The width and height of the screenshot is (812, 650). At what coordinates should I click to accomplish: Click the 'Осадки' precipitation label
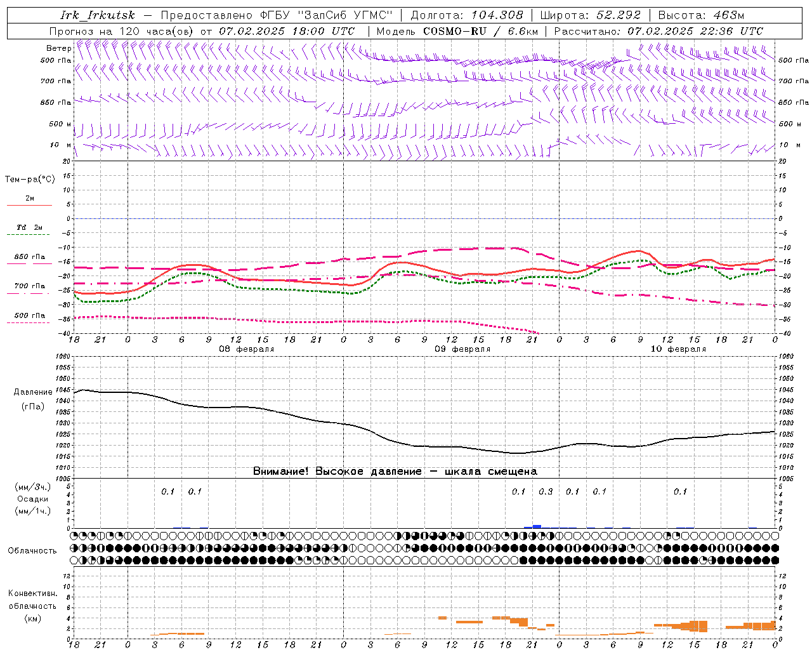(33, 499)
